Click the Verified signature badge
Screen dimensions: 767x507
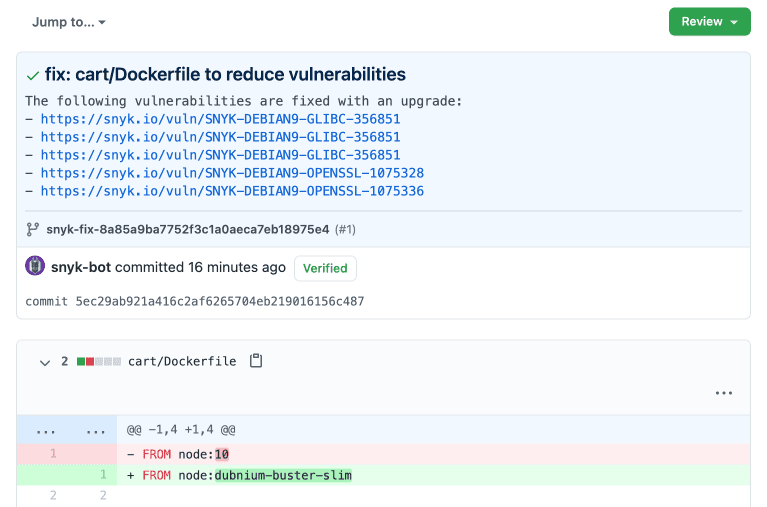coord(325,268)
